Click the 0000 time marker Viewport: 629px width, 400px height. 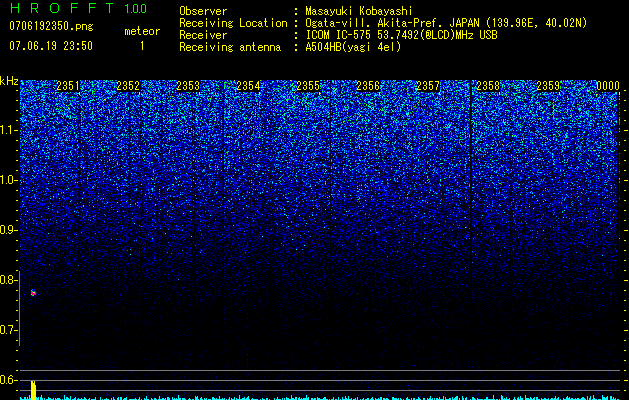pos(608,86)
